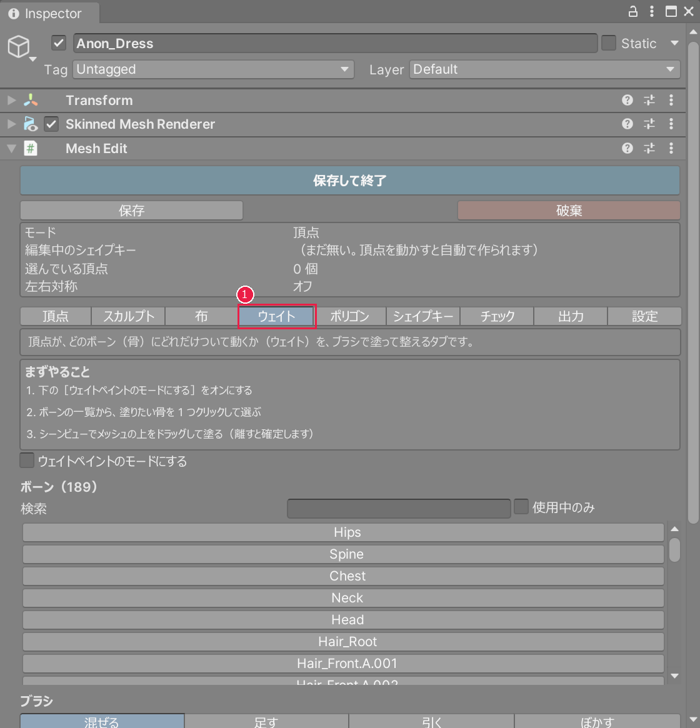The width and height of the screenshot is (700, 728).
Task: Click the GameObject cube icon picker
Action: [x=19, y=46]
